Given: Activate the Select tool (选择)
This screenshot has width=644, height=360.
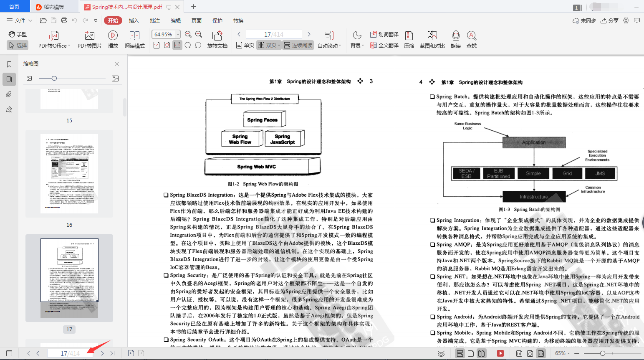Looking at the screenshot, I should coord(18,45).
